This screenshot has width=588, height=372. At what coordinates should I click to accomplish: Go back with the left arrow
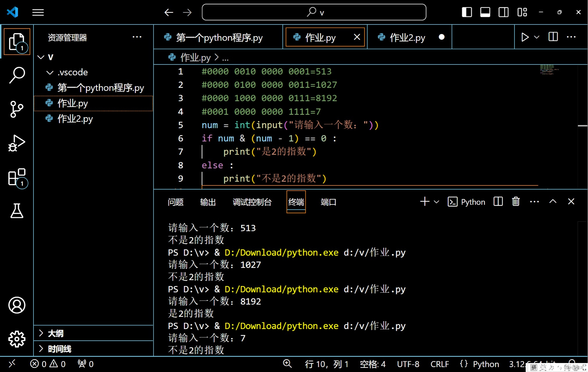[169, 12]
